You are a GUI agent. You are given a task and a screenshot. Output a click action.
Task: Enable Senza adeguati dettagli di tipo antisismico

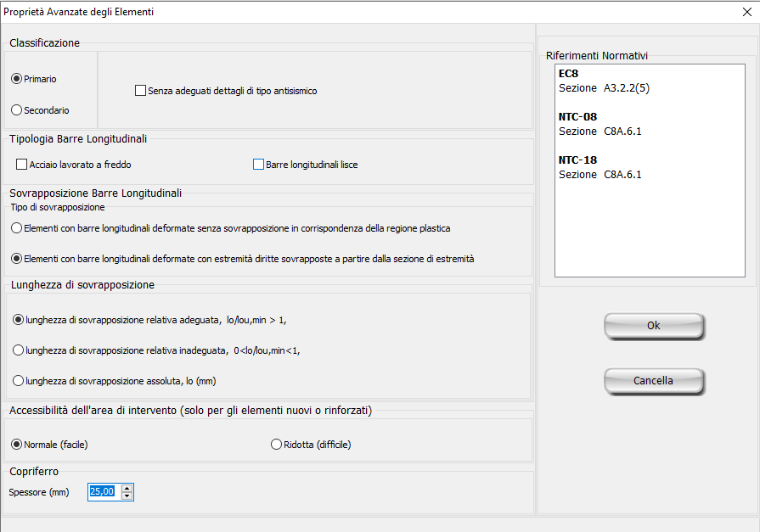(x=141, y=91)
